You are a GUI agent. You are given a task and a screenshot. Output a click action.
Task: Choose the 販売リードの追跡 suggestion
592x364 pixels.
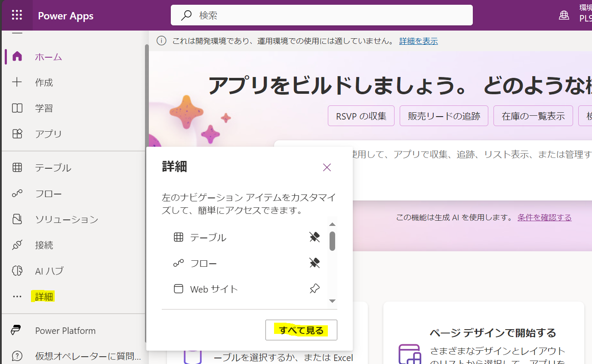point(444,116)
